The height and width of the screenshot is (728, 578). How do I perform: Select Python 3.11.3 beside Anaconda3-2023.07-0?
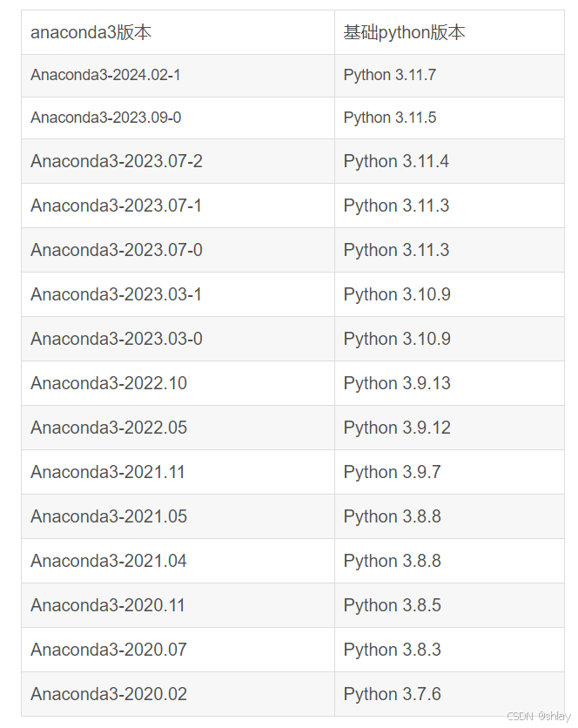tap(449, 250)
